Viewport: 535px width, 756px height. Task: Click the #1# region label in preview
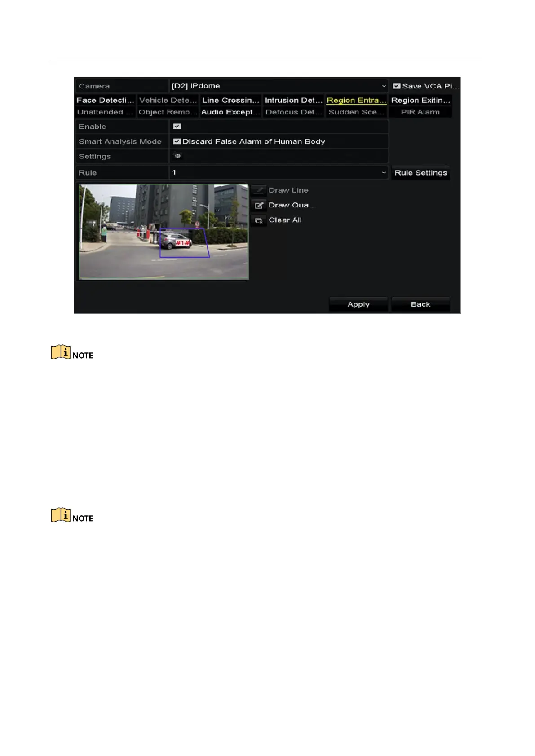182,243
